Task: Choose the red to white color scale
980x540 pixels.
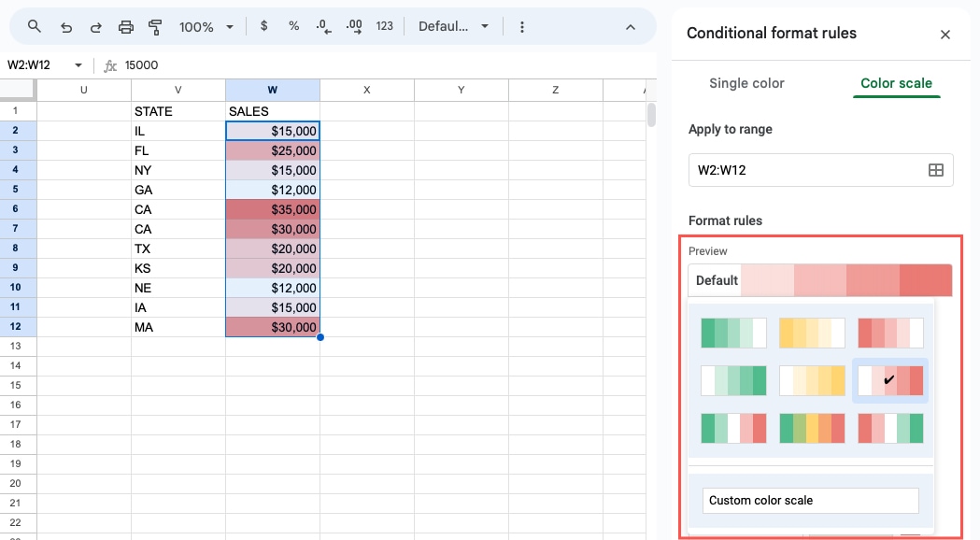Action: pos(890,334)
